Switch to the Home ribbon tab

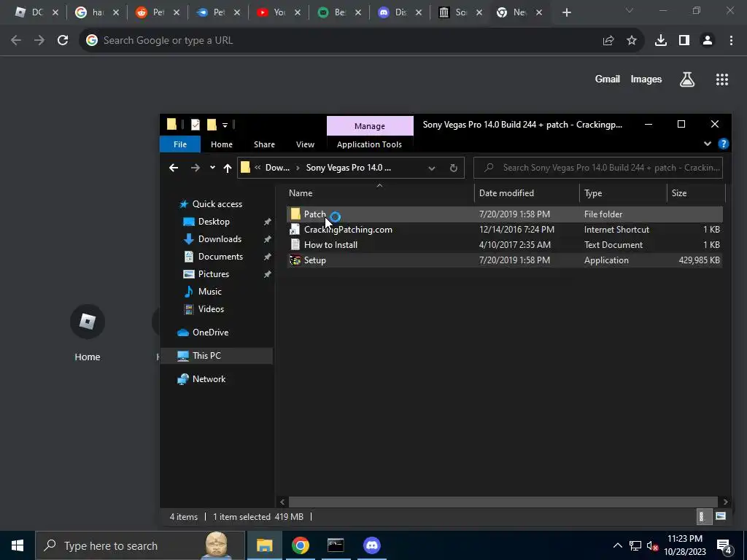point(222,144)
